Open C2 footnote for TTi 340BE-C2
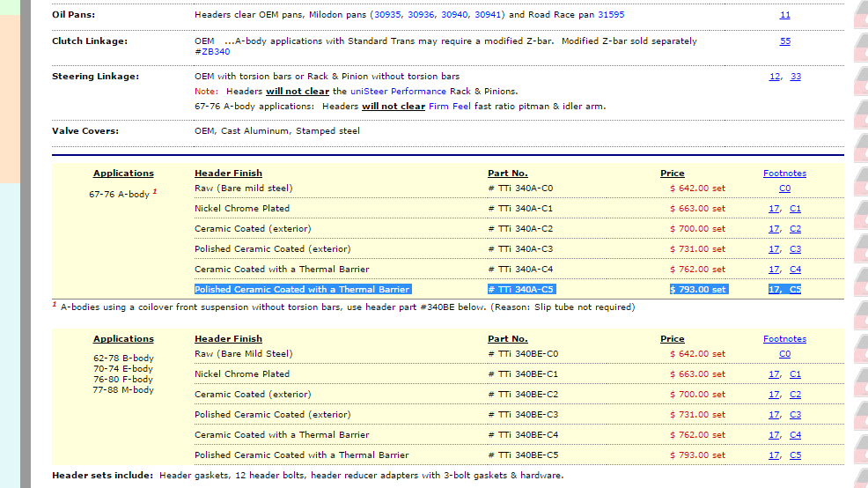 click(796, 395)
